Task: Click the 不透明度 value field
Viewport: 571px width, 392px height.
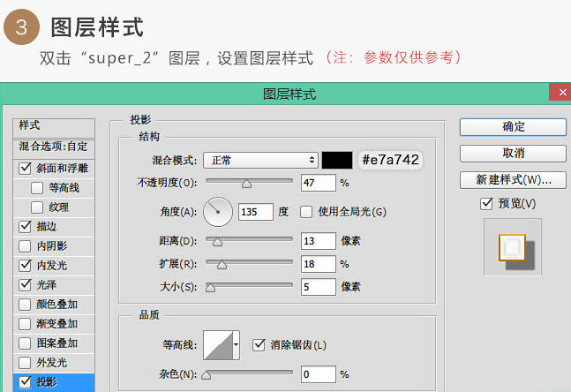Action: pos(319,183)
